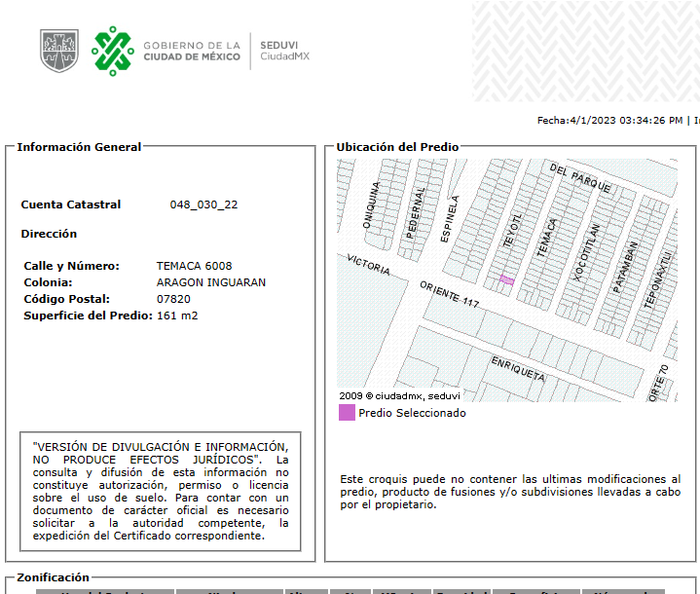Image resolution: width=700 pixels, height=594 pixels.
Task: Click the Predio Seleccionado legend label
Action: point(412,413)
